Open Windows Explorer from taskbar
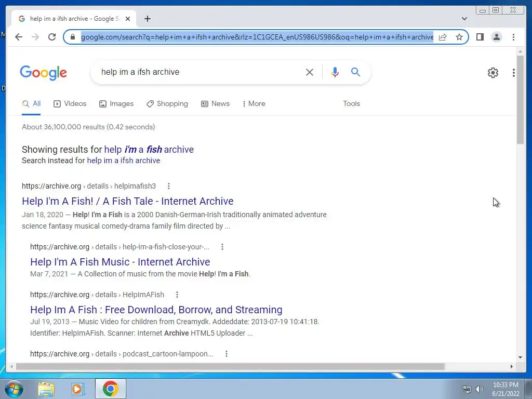The image size is (532, 399). tap(46, 389)
